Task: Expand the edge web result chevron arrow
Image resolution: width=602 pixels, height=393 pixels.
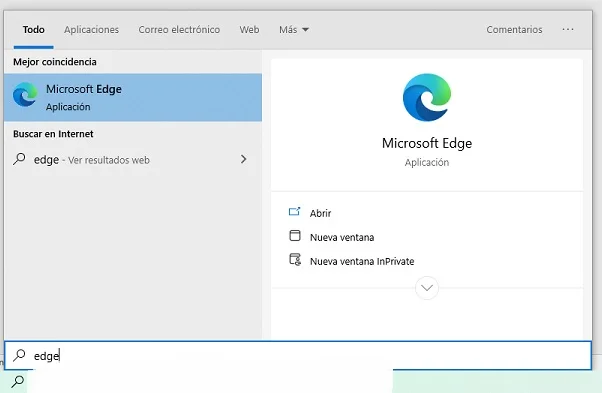Action: tap(243, 159)
